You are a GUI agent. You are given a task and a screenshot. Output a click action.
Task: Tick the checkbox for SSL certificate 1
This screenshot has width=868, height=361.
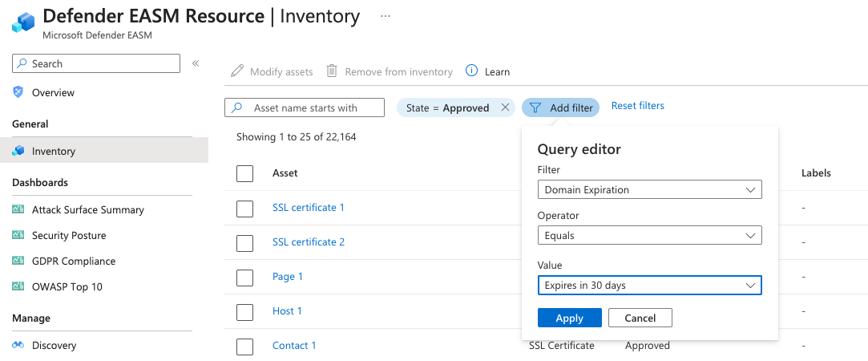coord(245,209)
